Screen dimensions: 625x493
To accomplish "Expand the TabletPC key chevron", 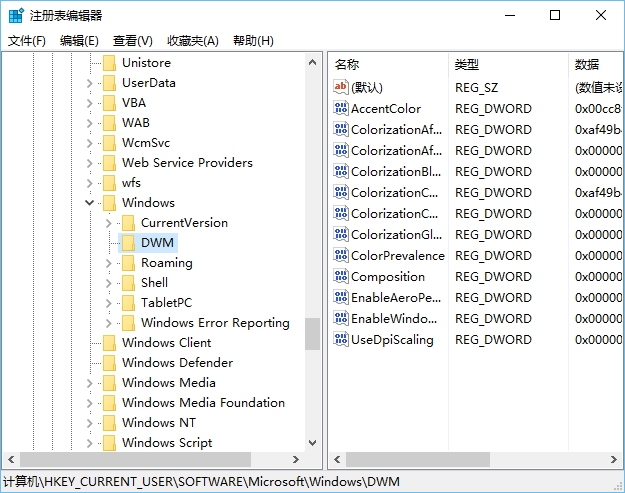I will [x=108, y=303].
